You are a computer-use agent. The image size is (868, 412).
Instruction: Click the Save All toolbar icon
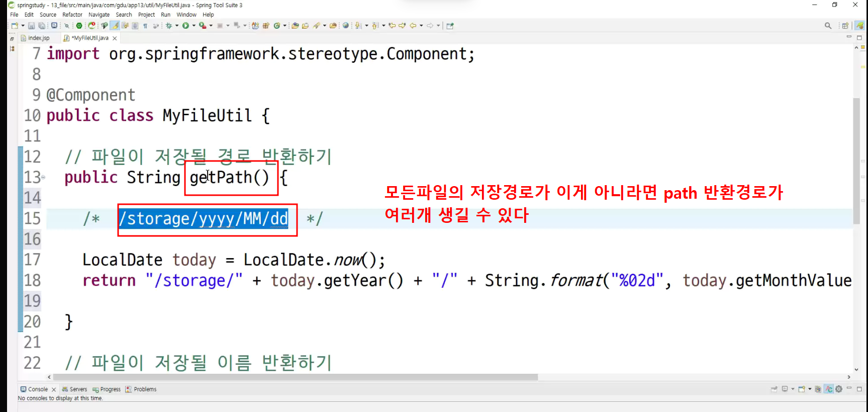(x=42, y=26)
